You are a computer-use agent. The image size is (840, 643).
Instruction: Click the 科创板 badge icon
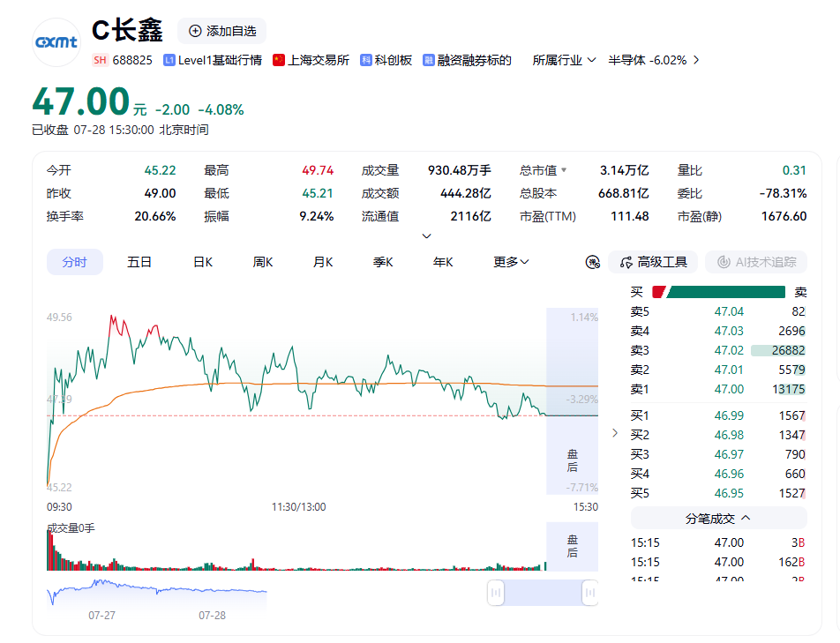(366, 60)
